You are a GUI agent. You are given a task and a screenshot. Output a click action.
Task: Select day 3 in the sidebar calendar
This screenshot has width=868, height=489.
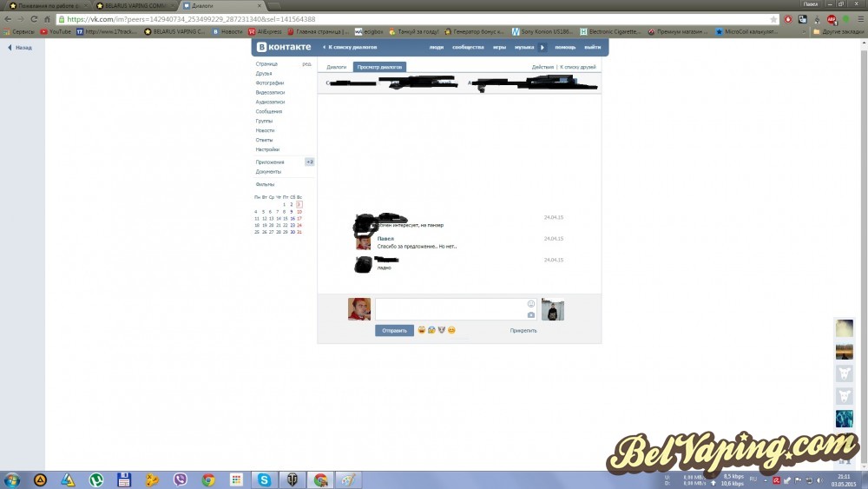(x=299, y=204)
